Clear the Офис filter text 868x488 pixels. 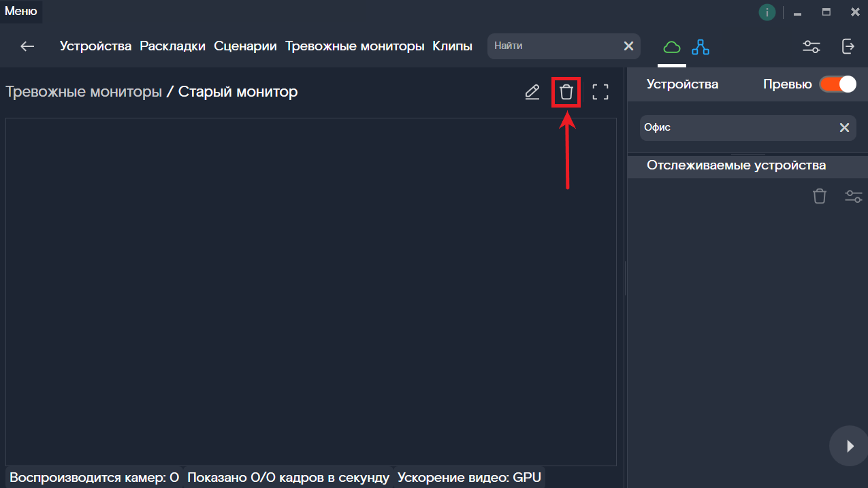[844, 127]
